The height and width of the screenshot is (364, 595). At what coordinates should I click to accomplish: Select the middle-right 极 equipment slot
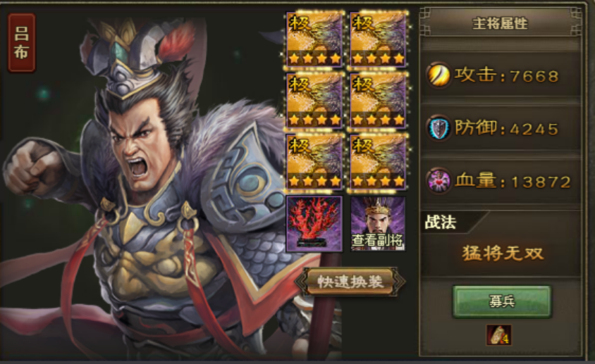pos(378,101)
